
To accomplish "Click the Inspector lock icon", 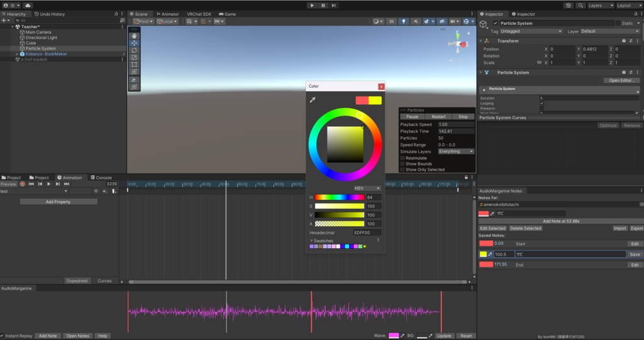I will click(x=635, y=14).
